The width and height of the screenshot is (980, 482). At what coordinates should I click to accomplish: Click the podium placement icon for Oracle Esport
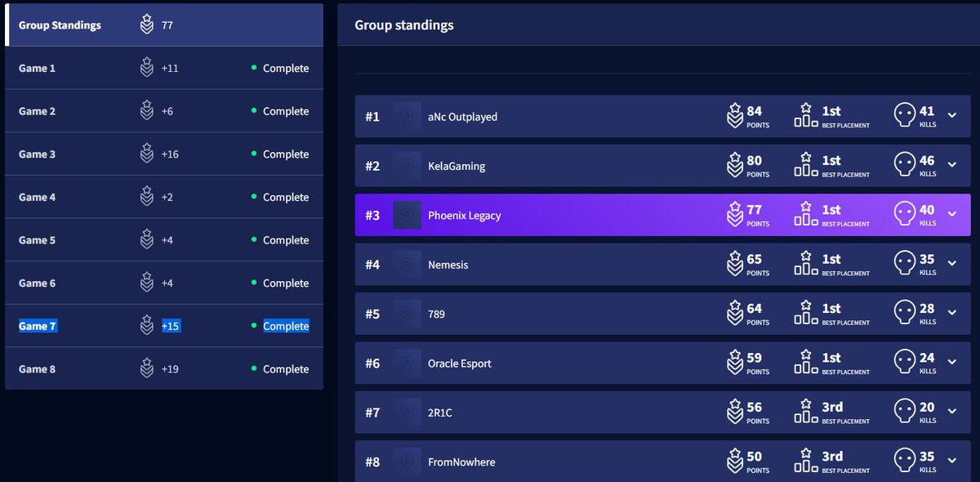click(806, 362)
